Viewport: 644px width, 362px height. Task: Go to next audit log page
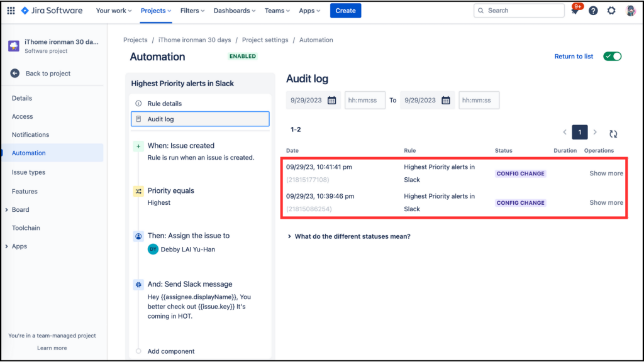coord(595,132)
